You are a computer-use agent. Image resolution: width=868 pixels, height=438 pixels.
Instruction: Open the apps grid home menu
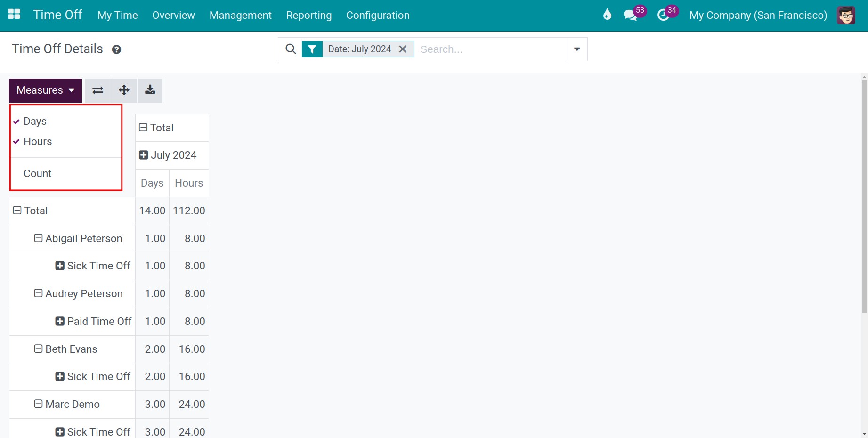(14, 15)
